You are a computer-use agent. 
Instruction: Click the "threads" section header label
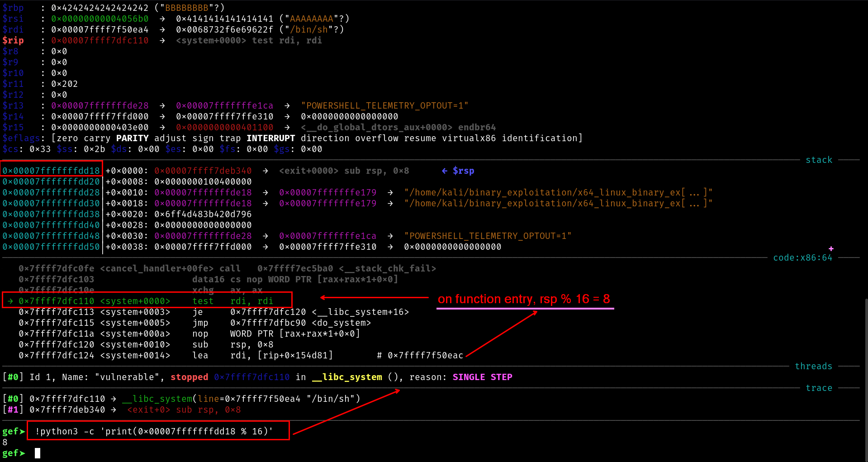[813, 366]
